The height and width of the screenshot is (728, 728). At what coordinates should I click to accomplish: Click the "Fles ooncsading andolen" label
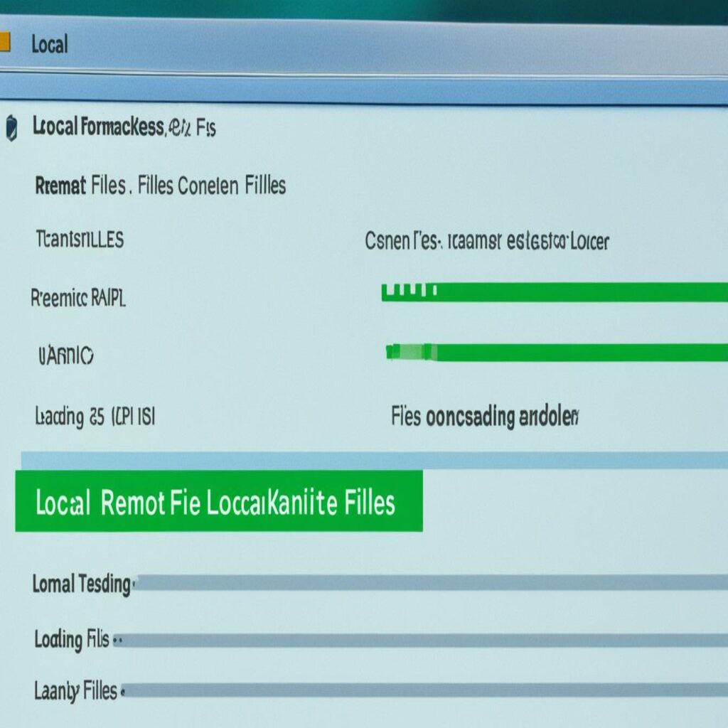(x=485, y=417)
